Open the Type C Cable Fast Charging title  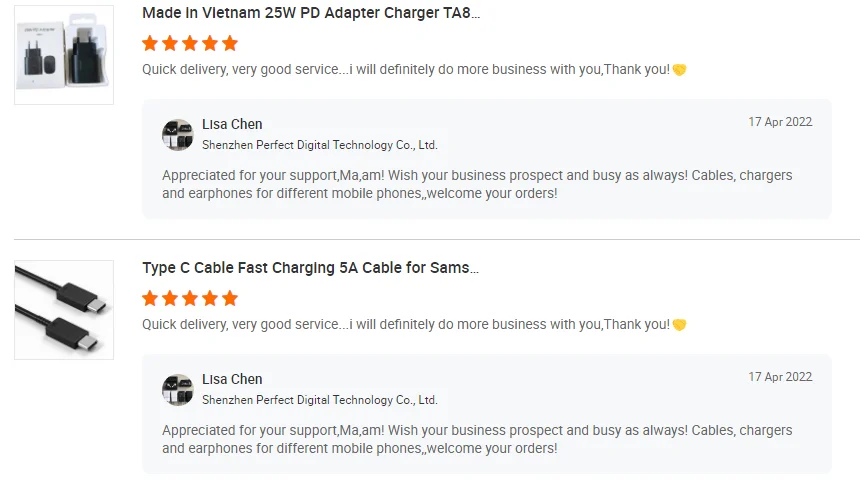click(310, 268)
